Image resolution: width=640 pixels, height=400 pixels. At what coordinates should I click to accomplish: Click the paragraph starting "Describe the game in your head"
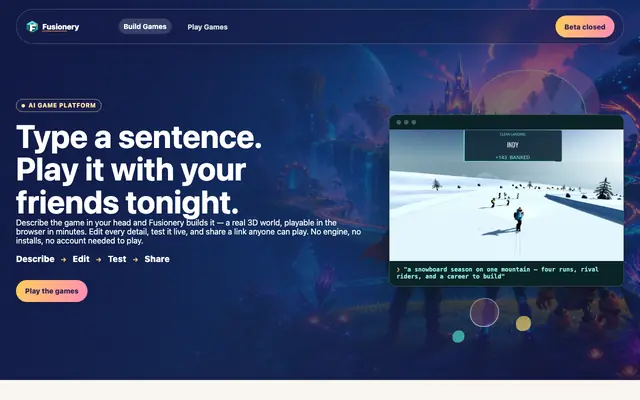coord(188,232)
